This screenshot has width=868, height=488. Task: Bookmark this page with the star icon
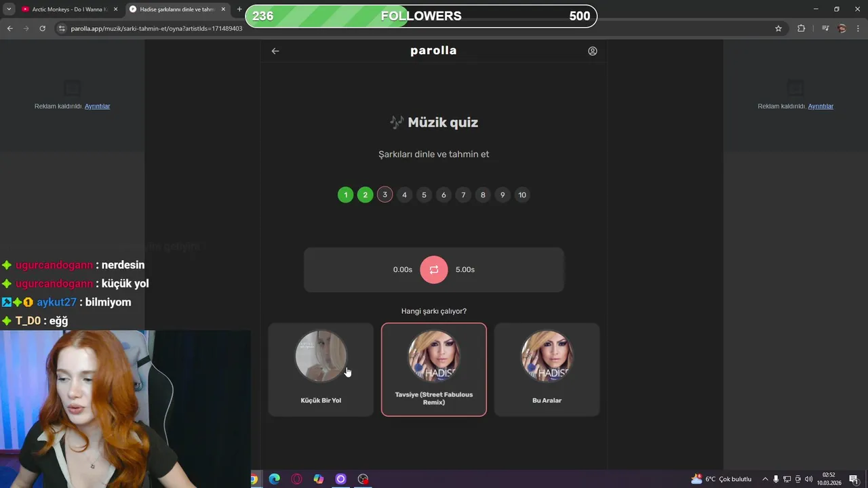tap(778, 28)
